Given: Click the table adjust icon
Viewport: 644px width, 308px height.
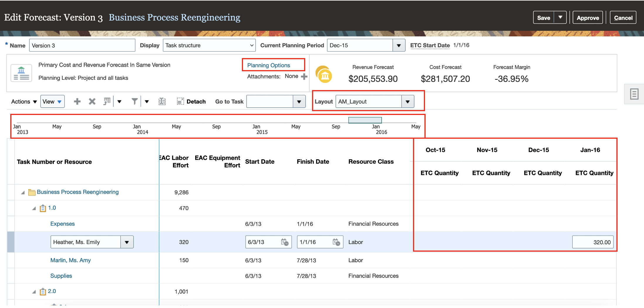Looking at the screenshot, I should click(107, 101).
